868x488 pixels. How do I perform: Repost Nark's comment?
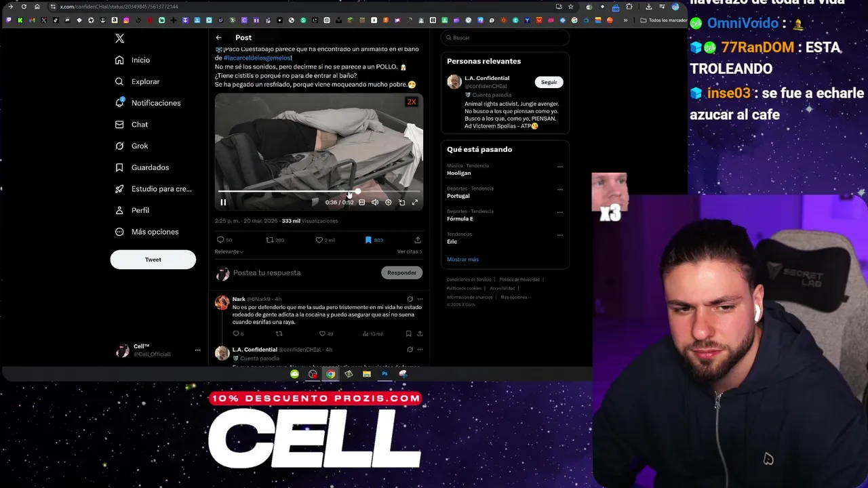279,333
